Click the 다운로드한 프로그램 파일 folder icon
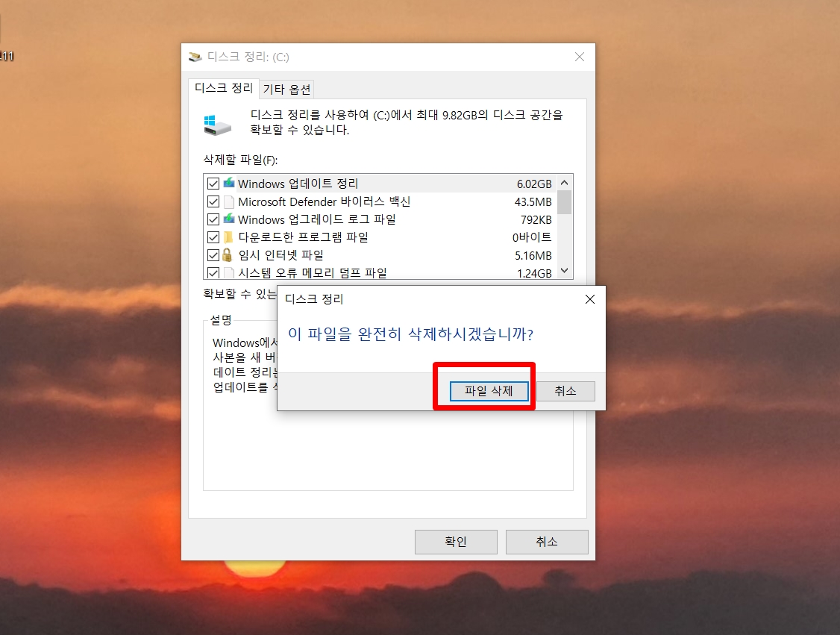Screen dimensions: 840x635 coord(228,237)
